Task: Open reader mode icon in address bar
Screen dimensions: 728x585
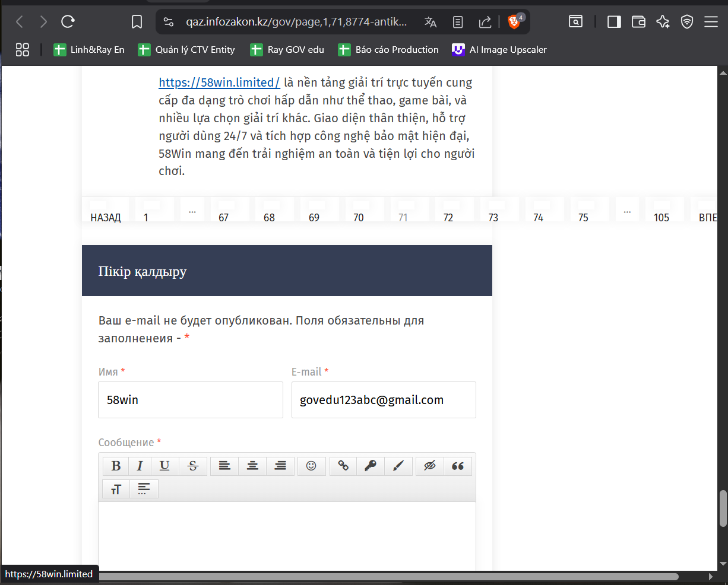Action: tap(458, 22)
